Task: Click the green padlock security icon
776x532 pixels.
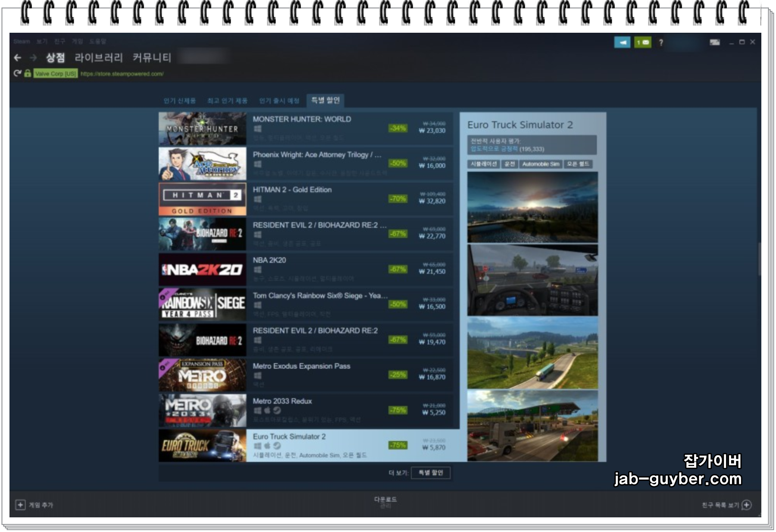Action: [28, 73]
